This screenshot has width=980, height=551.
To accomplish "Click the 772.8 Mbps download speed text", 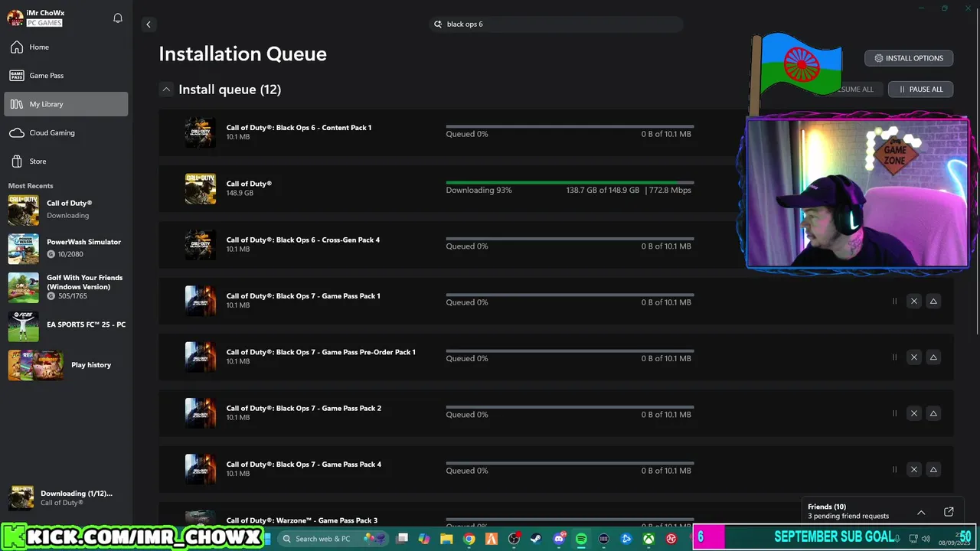I will tap(671, 190).
